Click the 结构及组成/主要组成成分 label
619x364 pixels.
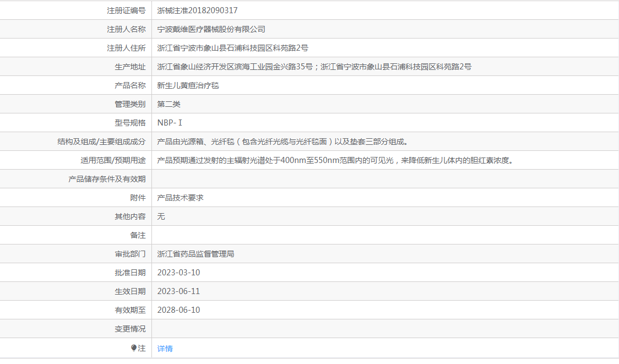tap(101, 142)
